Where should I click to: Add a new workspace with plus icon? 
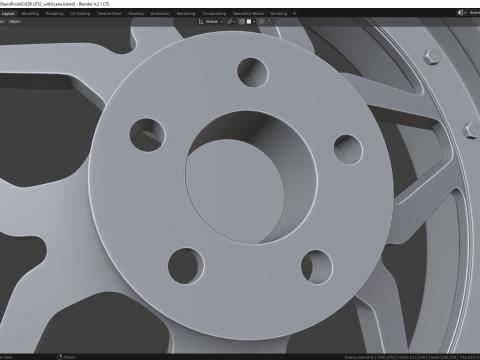(294, 14)
